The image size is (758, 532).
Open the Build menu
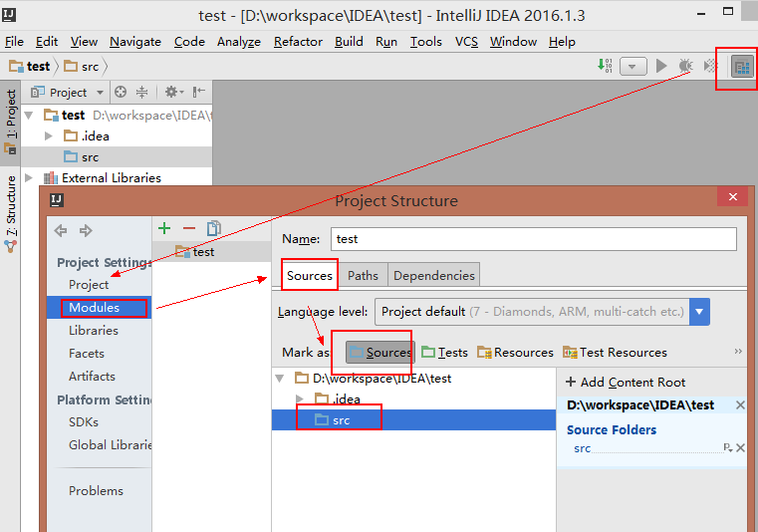coord(349,42)
